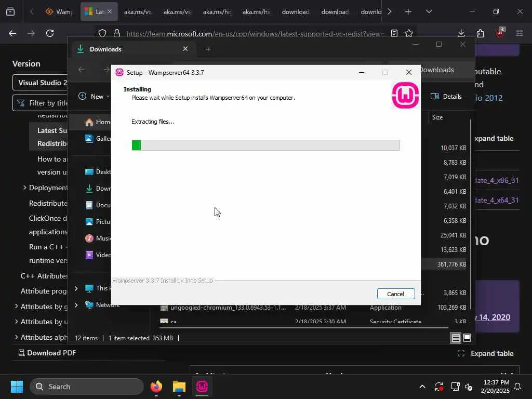This screenshot has height=399, width=532.
Task: Click the taskbar Search box
Action: tap(87, 387)
